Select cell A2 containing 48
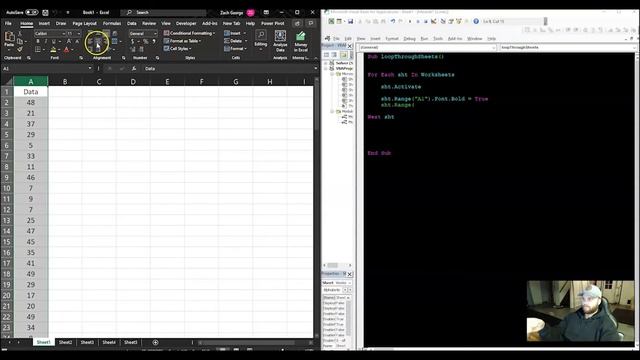Image resolution: width=640 pixels, height=360 pixels. click(x=31, y=102)
